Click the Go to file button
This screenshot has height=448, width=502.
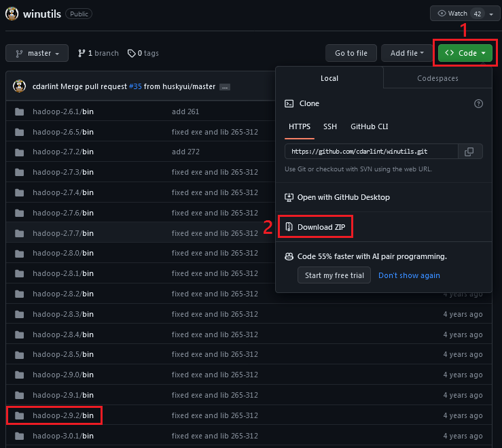(x=351, y=53)
